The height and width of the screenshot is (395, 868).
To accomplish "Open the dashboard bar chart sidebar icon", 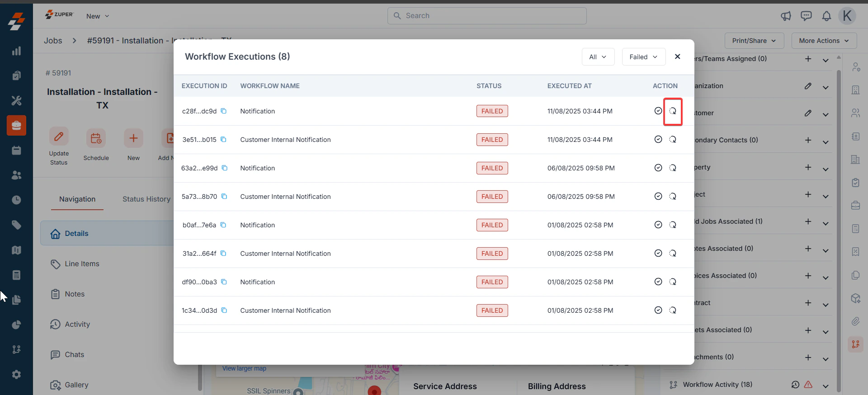I will coord(16,51).
